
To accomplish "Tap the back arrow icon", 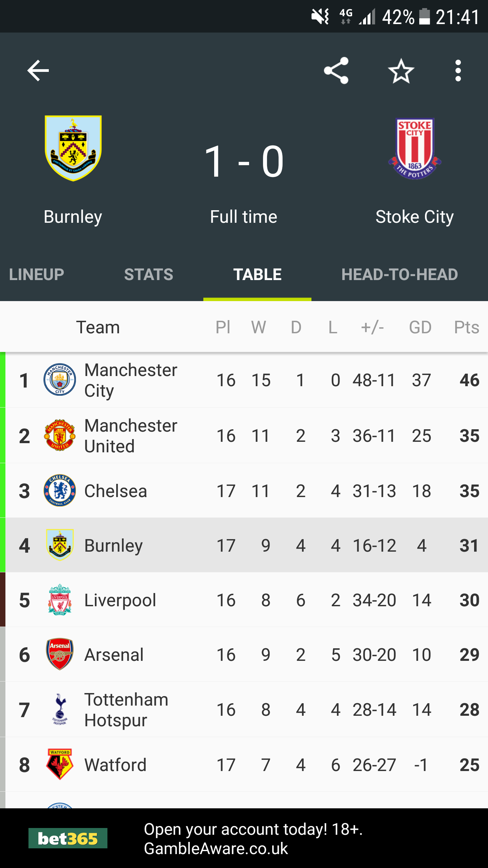I will pos(38,71).
